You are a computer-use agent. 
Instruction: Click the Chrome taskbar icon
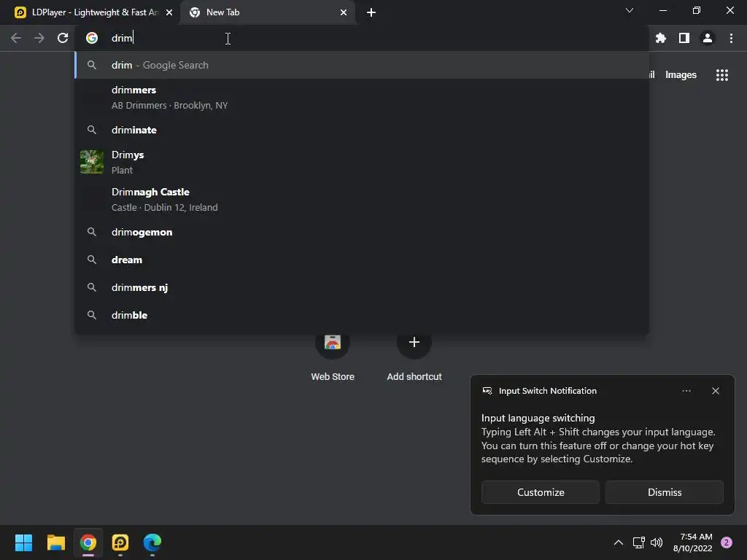pyautogui.click(x=88, y=542)
